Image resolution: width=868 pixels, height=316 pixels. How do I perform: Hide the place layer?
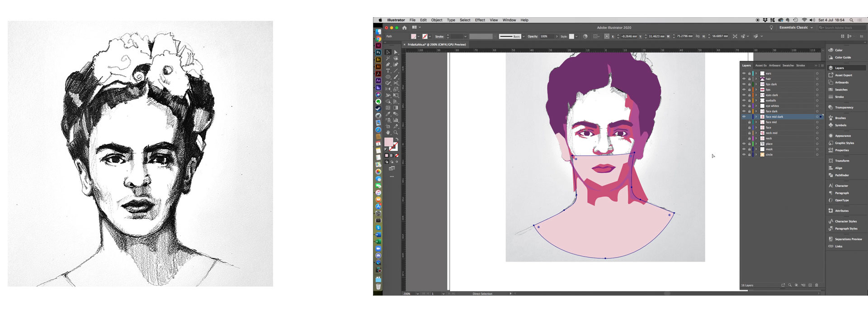pyautogui.click(x=744, y=144)
